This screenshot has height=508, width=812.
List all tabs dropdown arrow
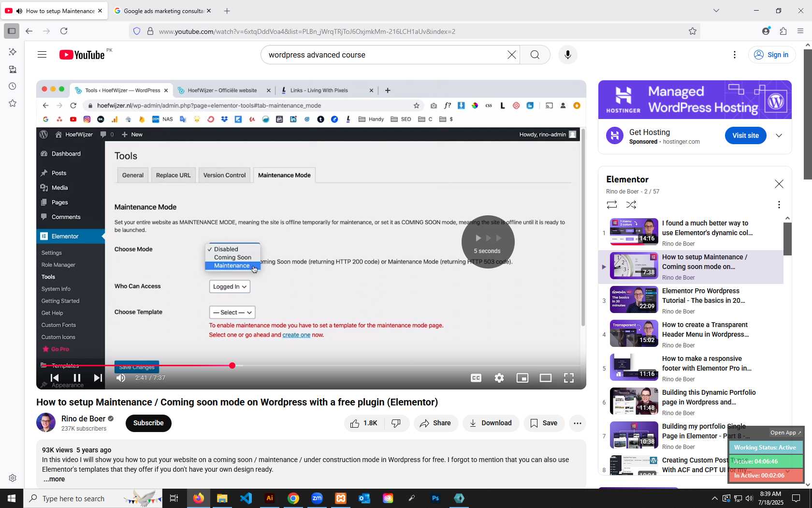(716, 11)
